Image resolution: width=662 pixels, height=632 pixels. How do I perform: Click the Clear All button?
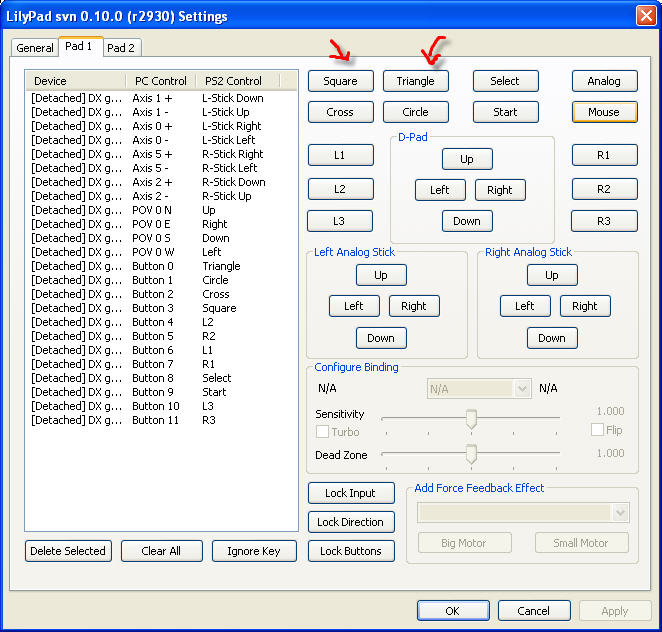[162, 551]
